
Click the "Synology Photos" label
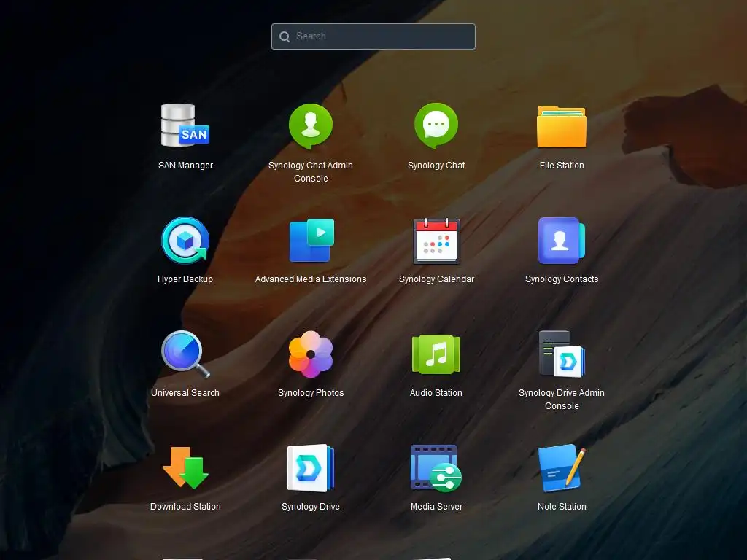coord(311,393)
